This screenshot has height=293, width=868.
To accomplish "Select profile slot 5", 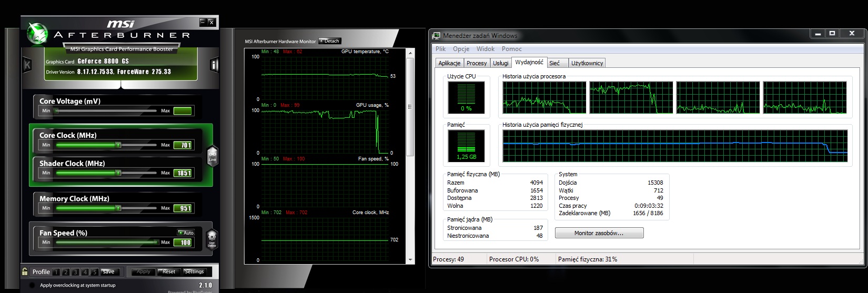I will coord(95,272).
